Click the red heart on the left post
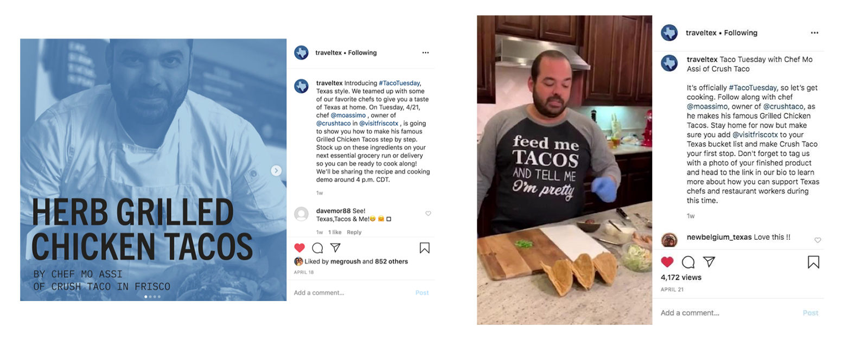The image size is (868, 339). (299, 248)
